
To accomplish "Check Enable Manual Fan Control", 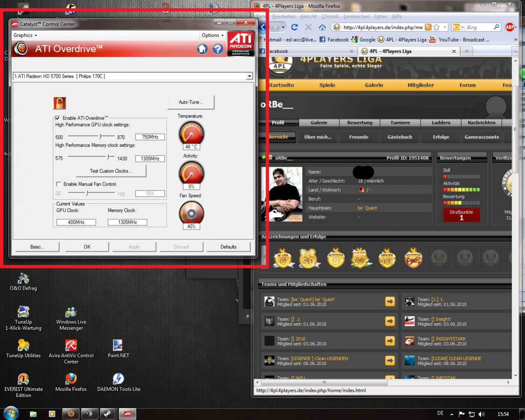I will (59, 184).
